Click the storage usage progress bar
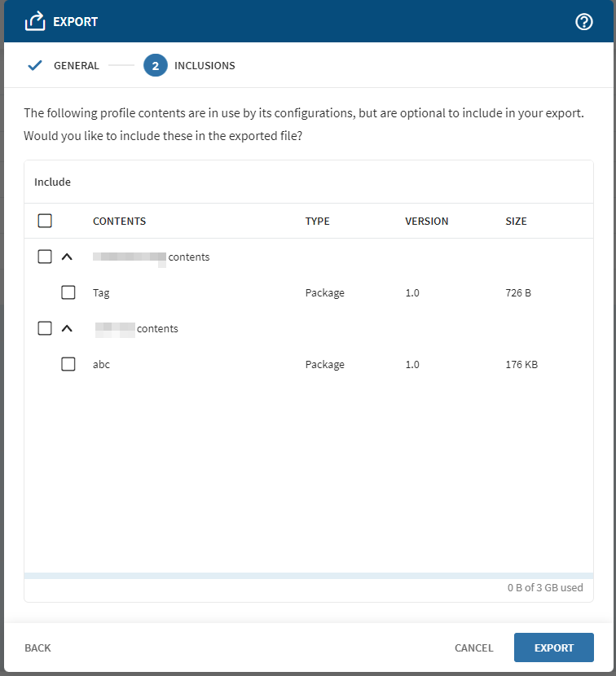The width and height of the screenshot is (616, 676). point(309,576)
